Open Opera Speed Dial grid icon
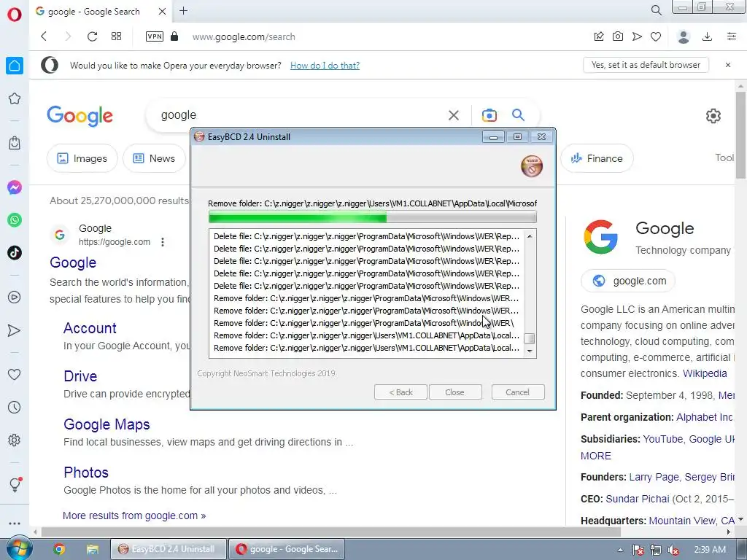This screenshot has height=560, width=747. (x=116, y=36)
